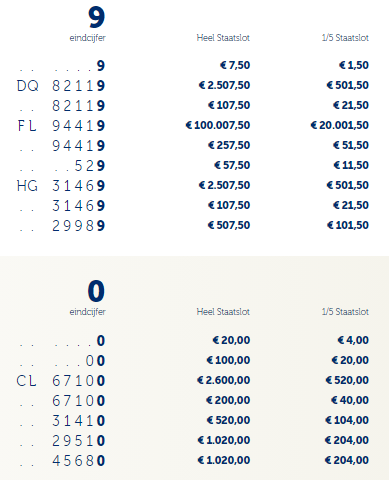
Task: Click the € 507,50 prize amount
Action: point(229,225)
